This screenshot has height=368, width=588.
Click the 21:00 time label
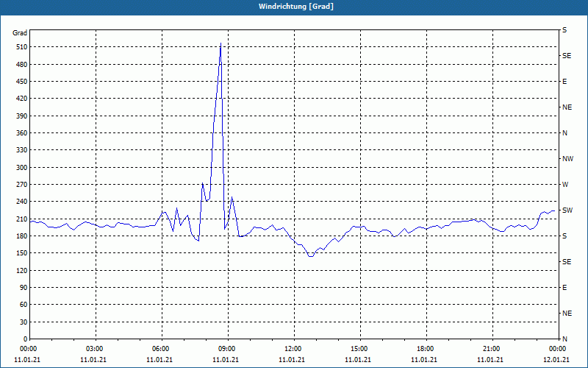click(492, 349)
